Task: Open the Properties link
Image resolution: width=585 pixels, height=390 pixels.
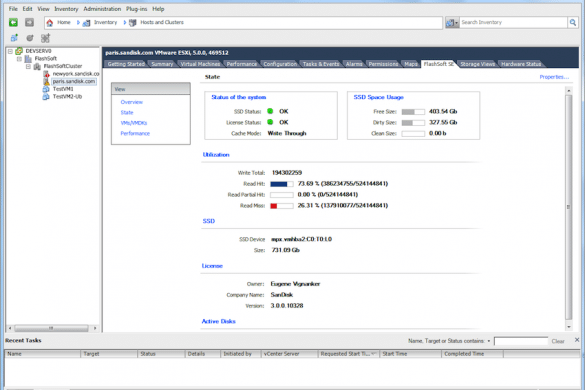Action: pyautogui.click(x=554, y=77)
